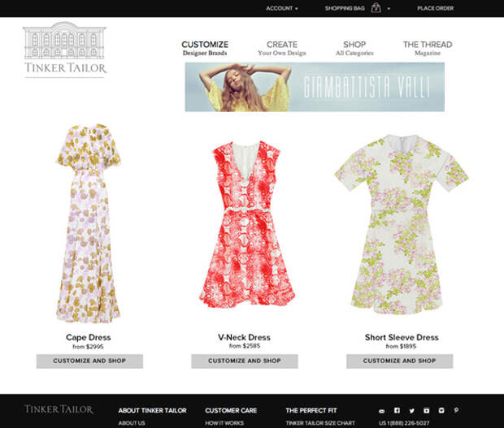Click The Perfect Fit footer heading
The width and height of the screenshot is (504, 428).
tap(311, 410)
